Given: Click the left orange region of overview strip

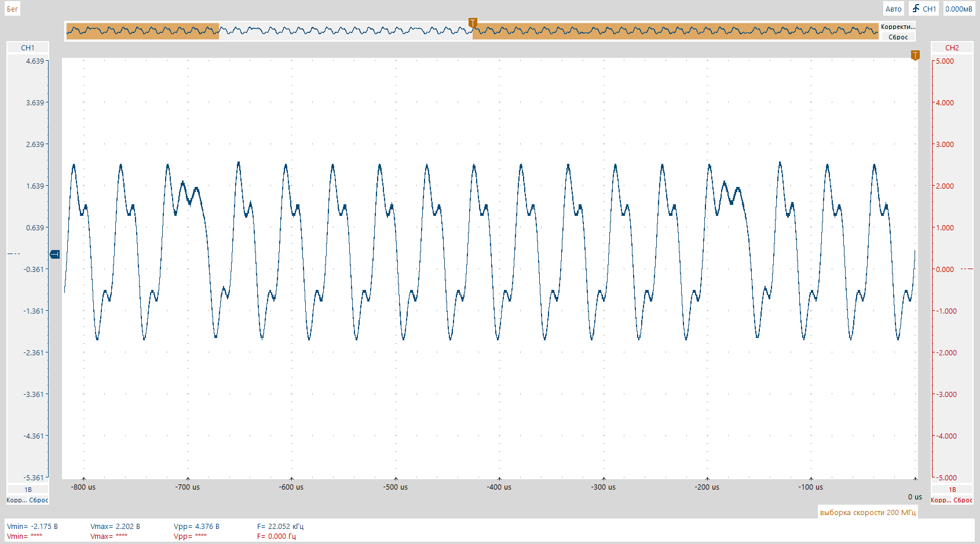Looking at the screenshot, I should click(142, 31).
